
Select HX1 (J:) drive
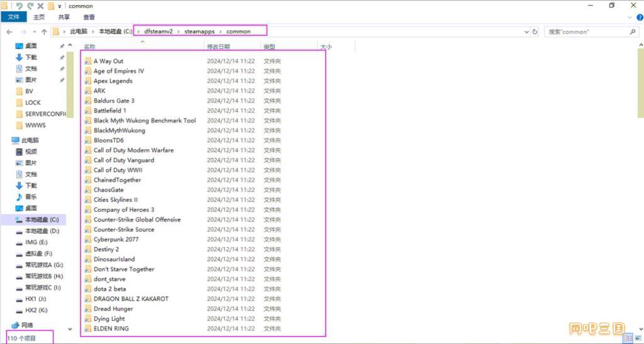36,299
